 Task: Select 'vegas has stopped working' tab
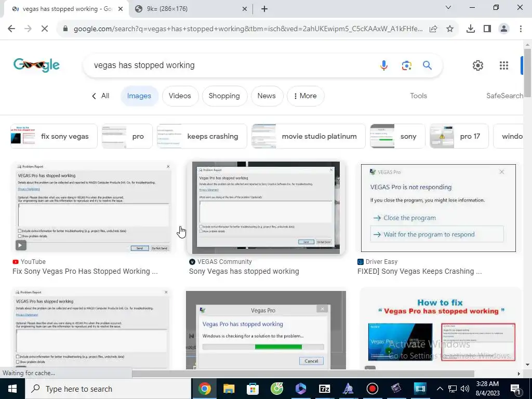tap(66, 9)
